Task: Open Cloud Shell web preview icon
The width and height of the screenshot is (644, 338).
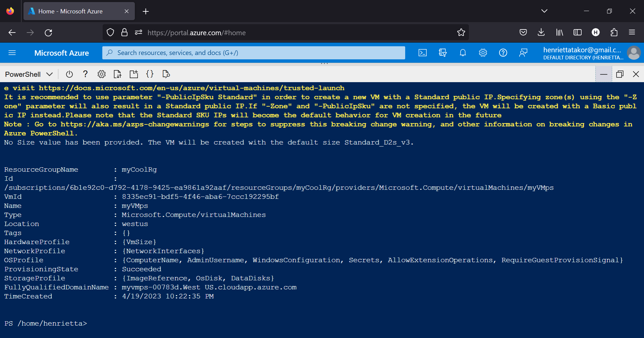Action: pyautogui.click(x=166, y=74)
